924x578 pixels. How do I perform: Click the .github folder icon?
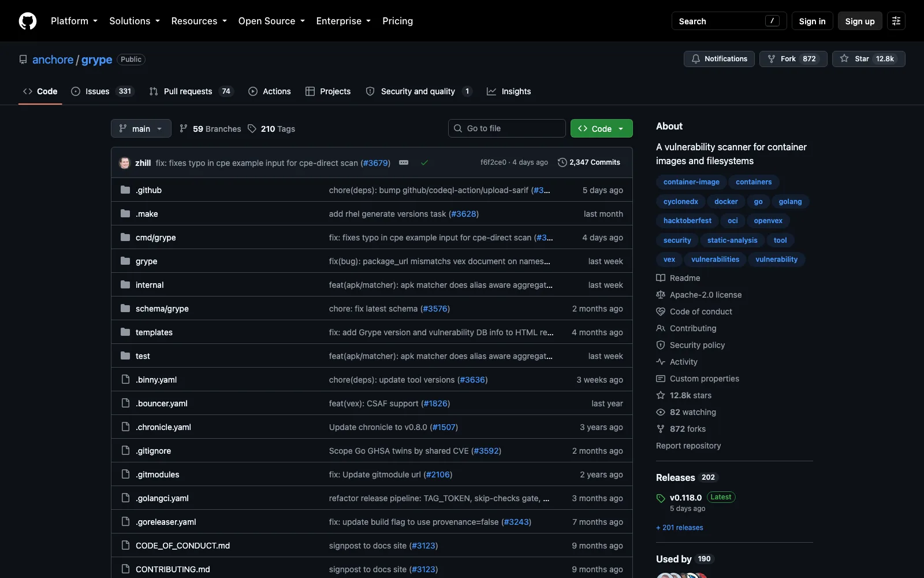point(125,190)
